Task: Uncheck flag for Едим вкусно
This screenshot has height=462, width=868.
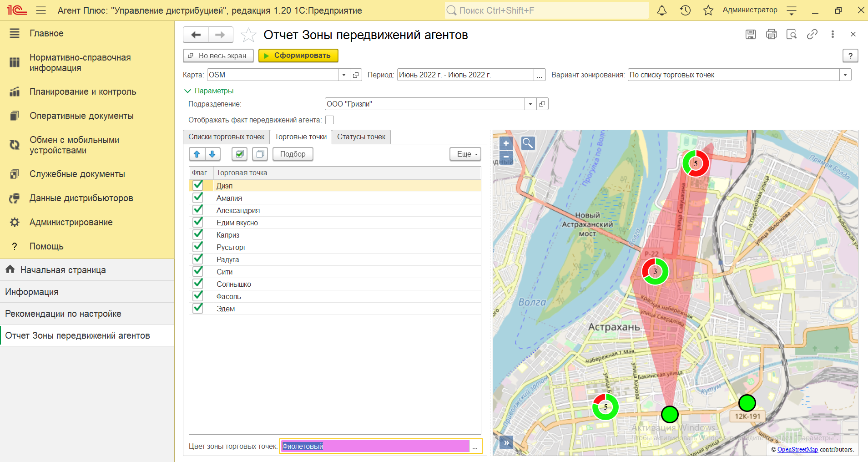Action: coord(198,222)
